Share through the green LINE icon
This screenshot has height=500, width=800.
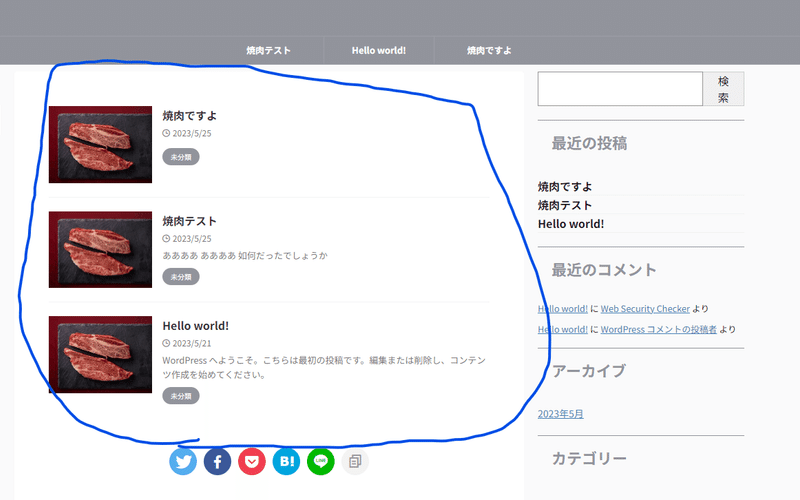[x=321, y=461]
